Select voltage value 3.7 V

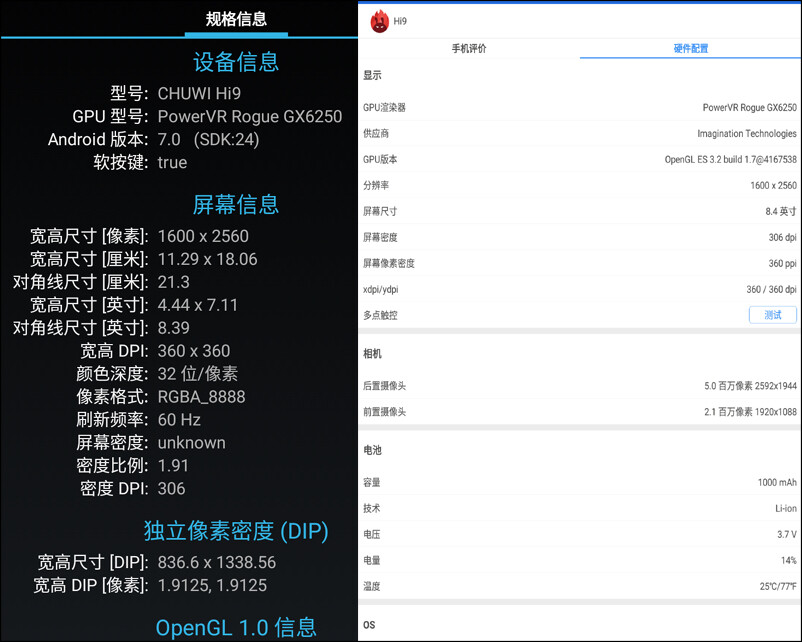[787, 534]
